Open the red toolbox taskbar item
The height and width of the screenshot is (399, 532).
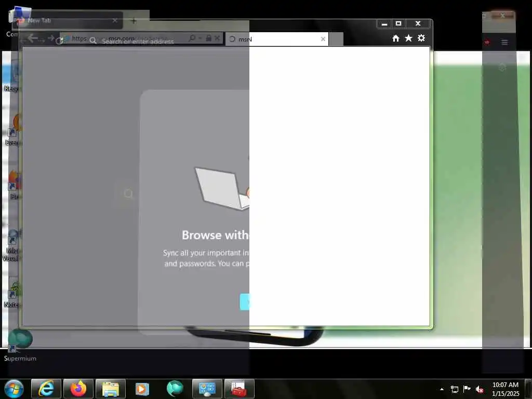(240, 389)
